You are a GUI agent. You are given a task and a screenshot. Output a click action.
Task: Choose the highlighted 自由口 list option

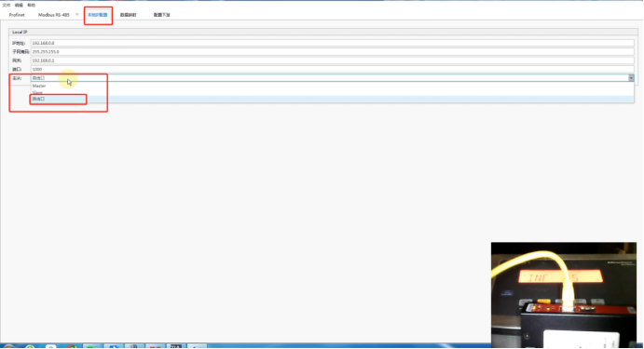333,99
